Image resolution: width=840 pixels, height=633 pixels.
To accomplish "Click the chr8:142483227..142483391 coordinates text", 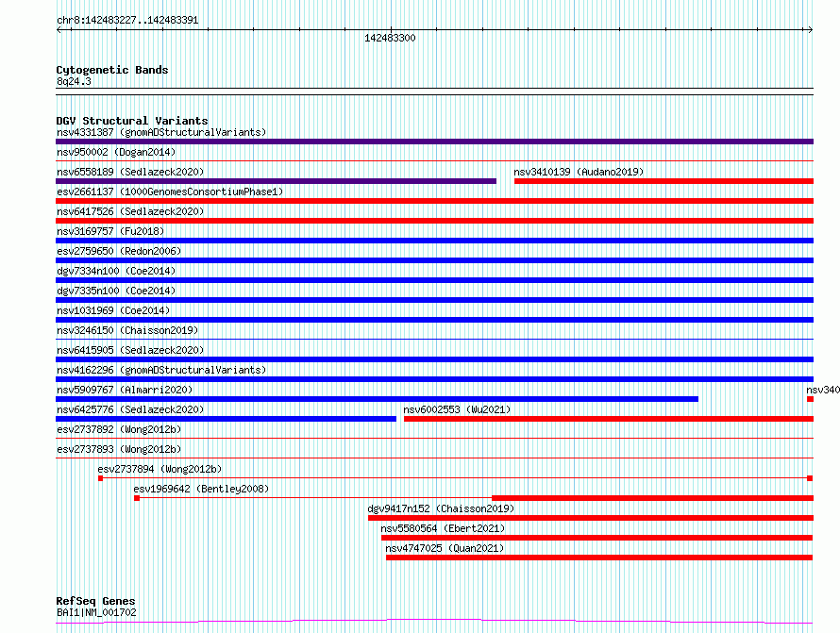I will pos(127,21).
